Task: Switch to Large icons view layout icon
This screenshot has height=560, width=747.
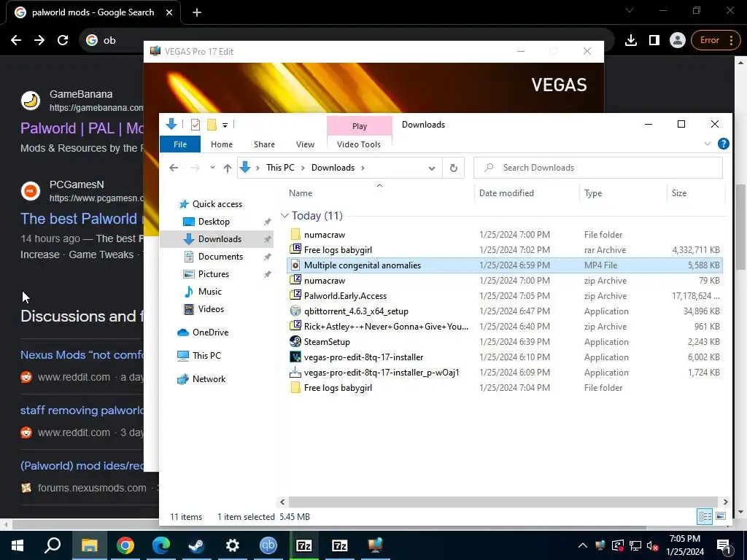Action: (x=720, y=516)
